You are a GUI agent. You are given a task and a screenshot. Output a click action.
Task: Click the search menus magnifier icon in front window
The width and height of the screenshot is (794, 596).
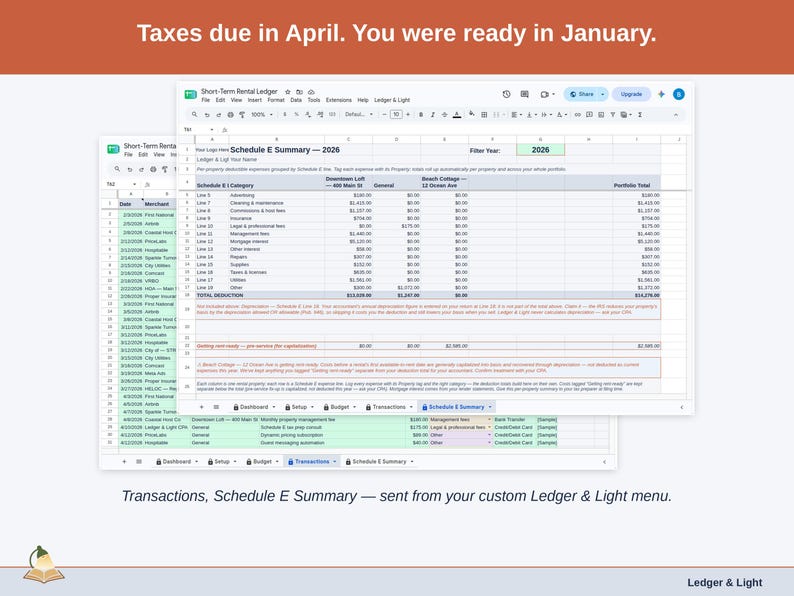tap(194, 115)
